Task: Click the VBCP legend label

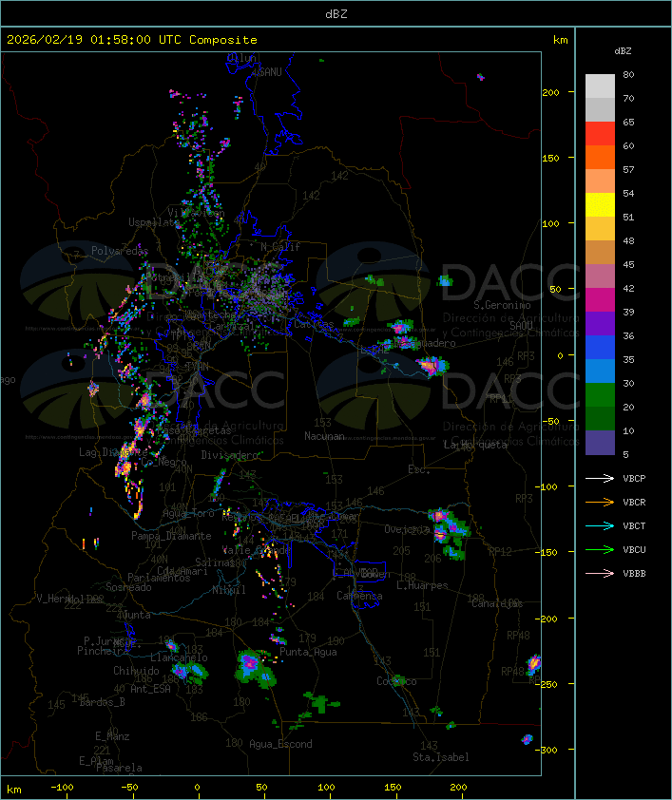Action: pos(634,478)
